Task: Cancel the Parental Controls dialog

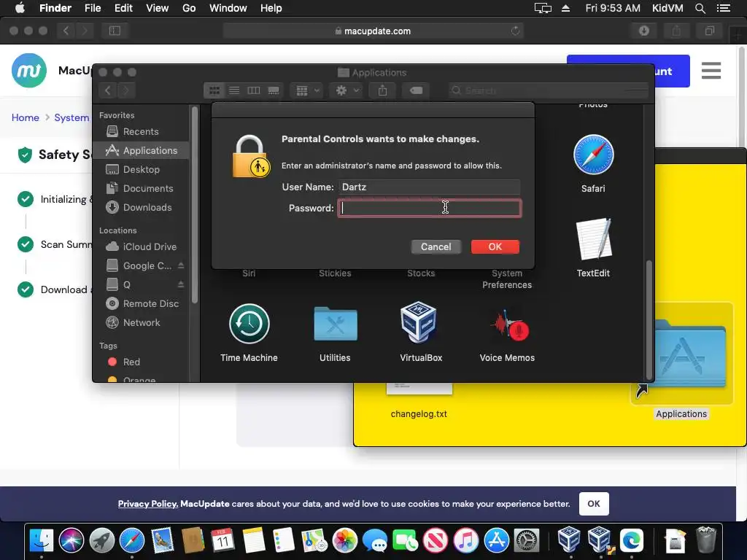Action: coord(436,246)
